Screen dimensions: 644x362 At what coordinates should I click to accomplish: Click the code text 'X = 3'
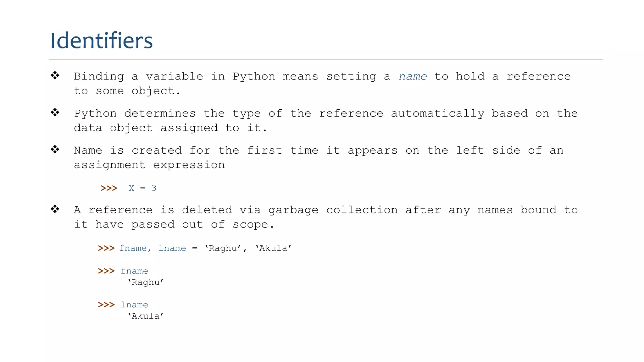pyautogui.click(x=142, y=188)
